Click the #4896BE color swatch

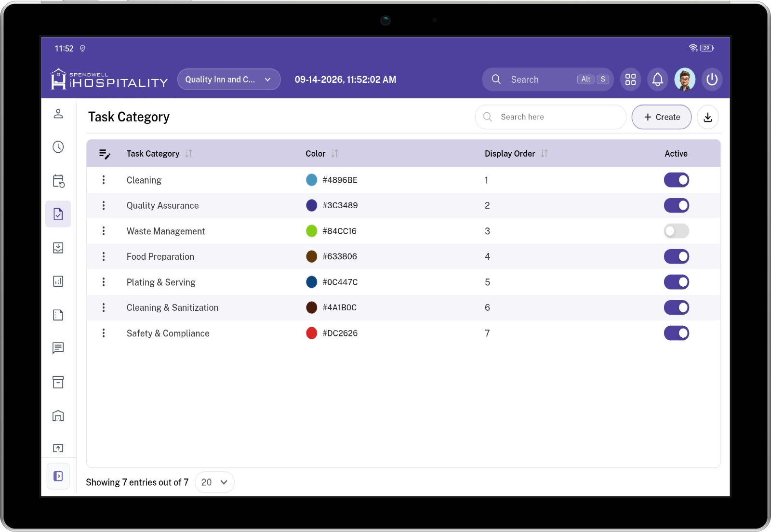(x=312, y=180)
